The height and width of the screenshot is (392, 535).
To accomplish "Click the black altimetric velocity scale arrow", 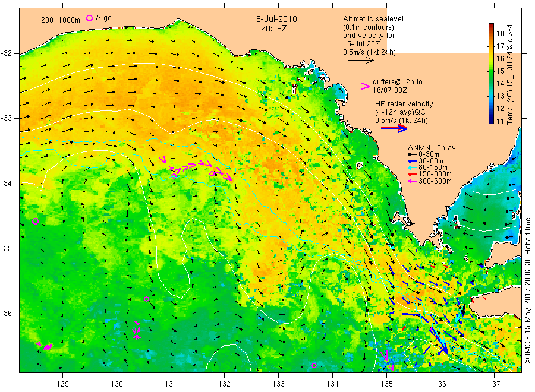I will pyautogui.click(x=361, y=61).
